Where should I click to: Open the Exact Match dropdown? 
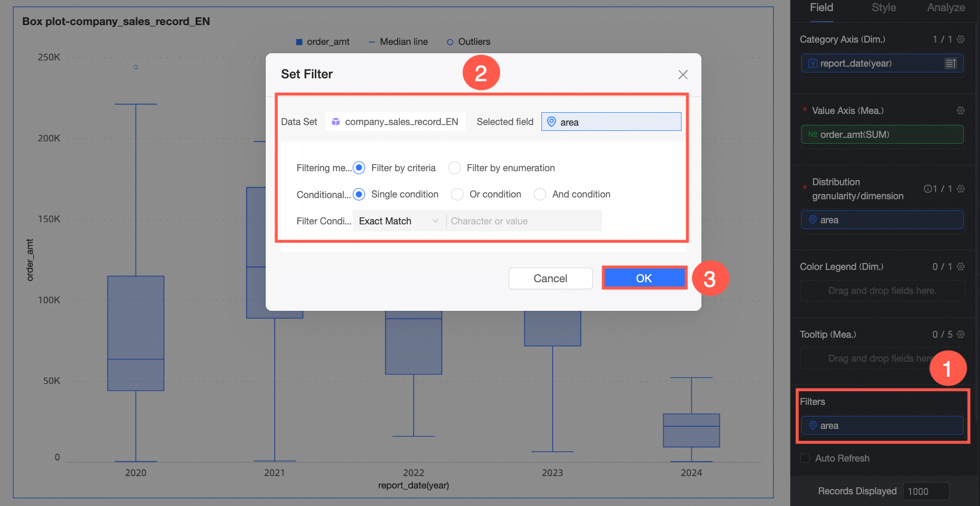(398, 221)
